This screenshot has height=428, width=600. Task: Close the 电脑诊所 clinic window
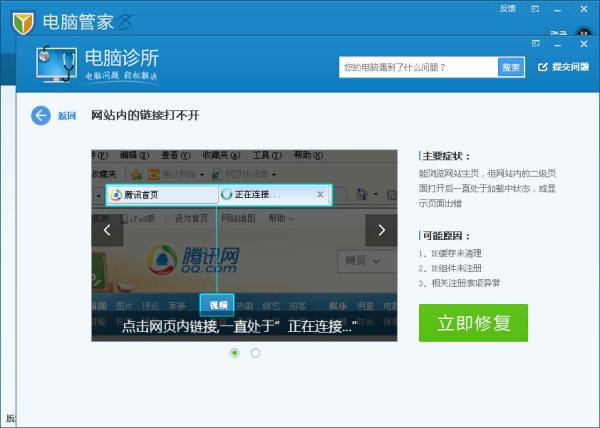pos(584,43)
